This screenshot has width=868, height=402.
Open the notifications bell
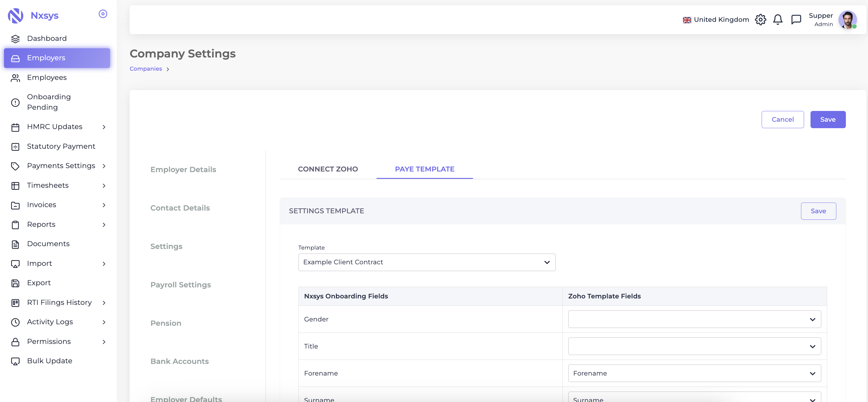pos(777,20)
